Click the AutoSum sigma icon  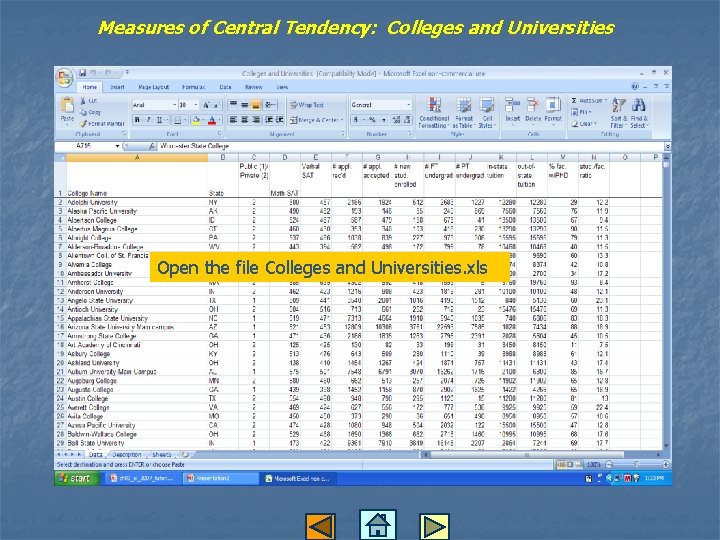574,101
